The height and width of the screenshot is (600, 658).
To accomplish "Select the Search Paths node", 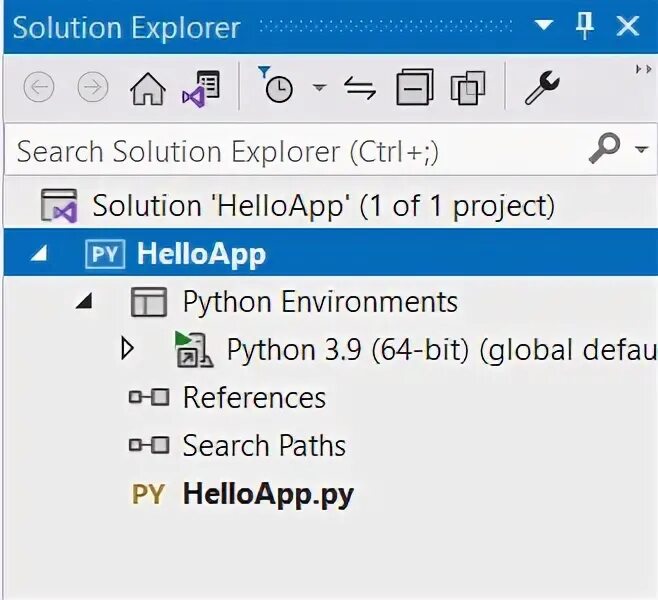I will [x=264, y=446].
